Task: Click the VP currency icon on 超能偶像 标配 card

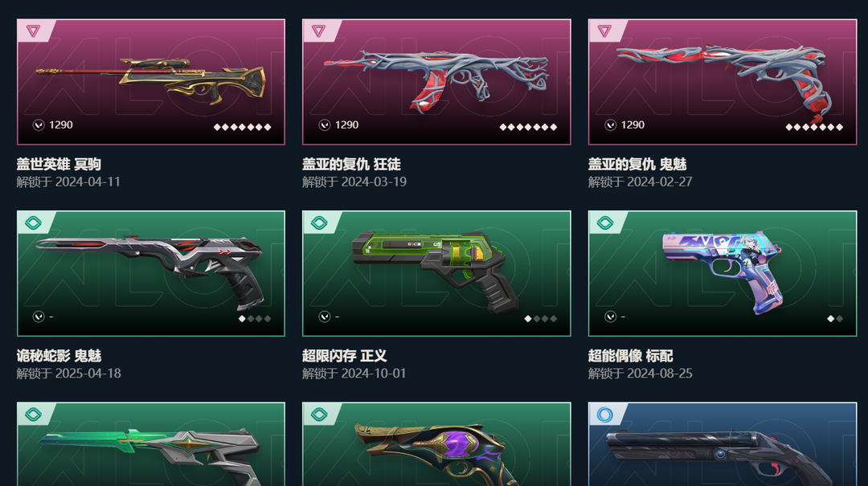Action: click(610, 317)
